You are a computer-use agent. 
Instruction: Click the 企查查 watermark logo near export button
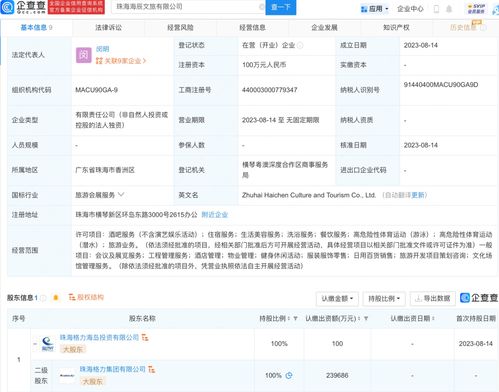pyautogui.click(x=479, y=298)
